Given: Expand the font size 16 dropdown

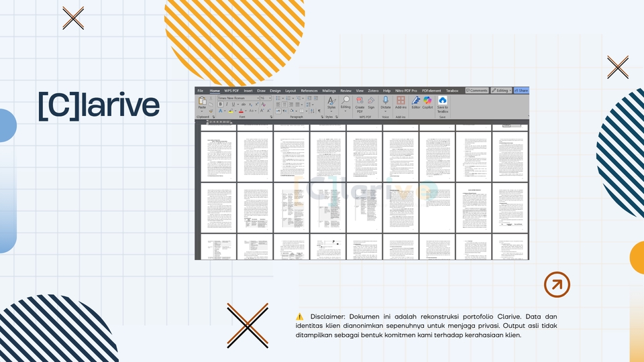Looking at the screenshot, I should coord(266,98).
